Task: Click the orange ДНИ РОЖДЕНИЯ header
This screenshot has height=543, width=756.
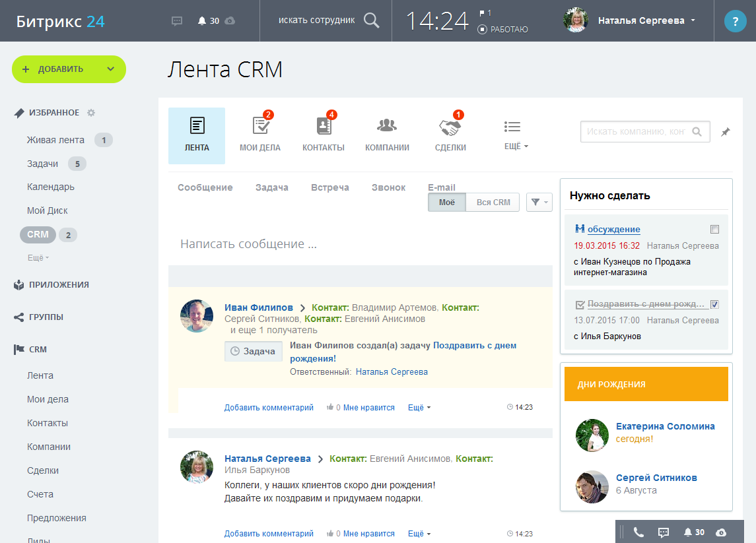Action: (646, 384)
